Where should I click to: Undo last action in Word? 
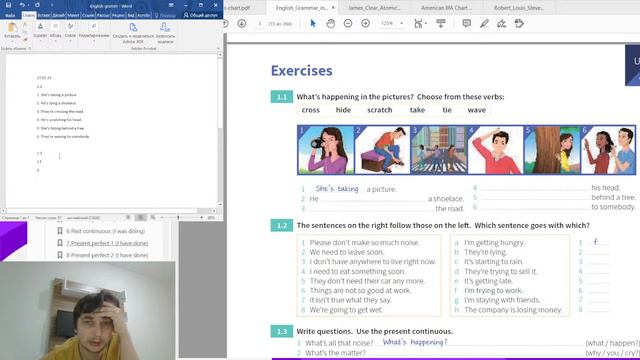(x=22, y=5)
